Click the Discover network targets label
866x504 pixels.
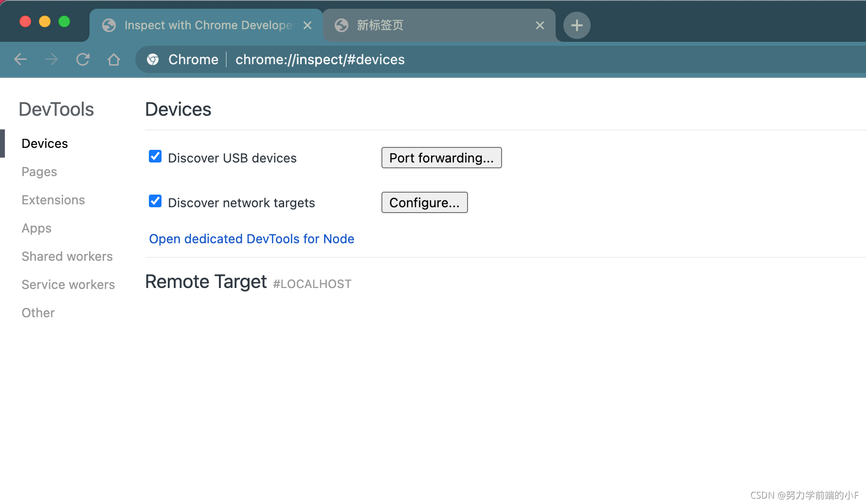[x=241, y=203]
